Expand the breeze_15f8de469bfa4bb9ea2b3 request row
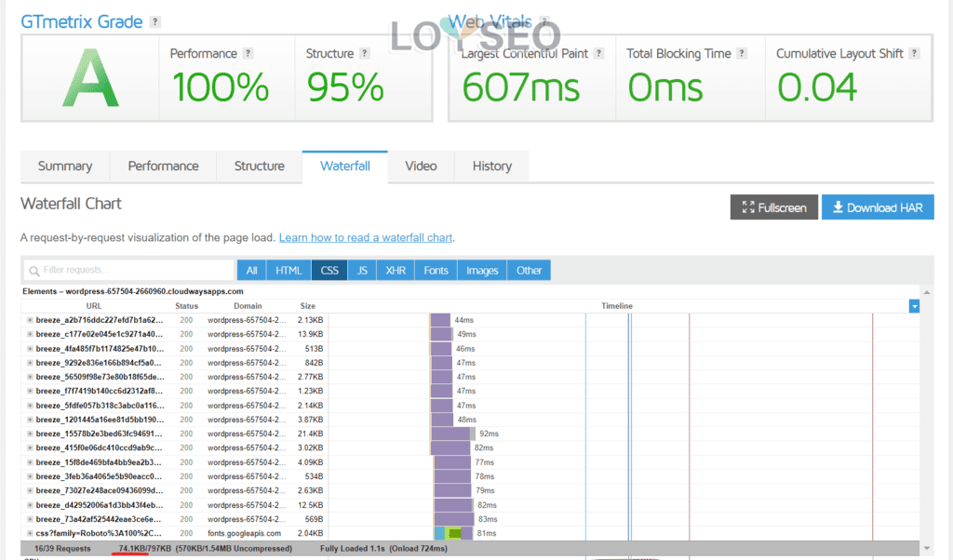Screen dimensions: 953x560 [x=30, y=462]
